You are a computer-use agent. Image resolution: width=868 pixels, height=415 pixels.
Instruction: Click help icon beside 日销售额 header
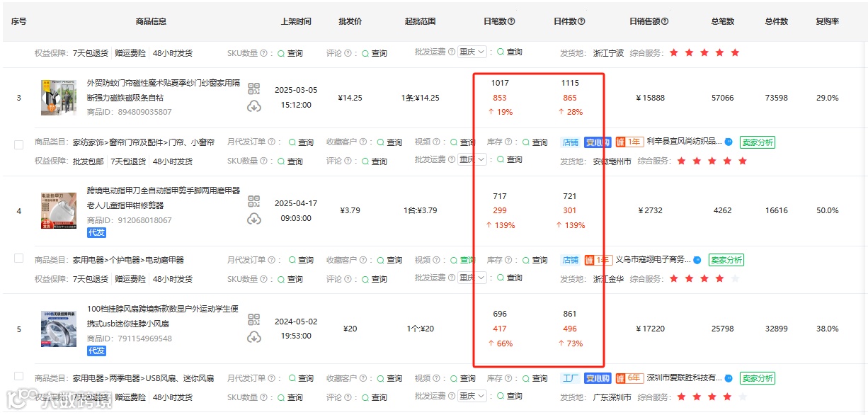(x=665, y=21)
